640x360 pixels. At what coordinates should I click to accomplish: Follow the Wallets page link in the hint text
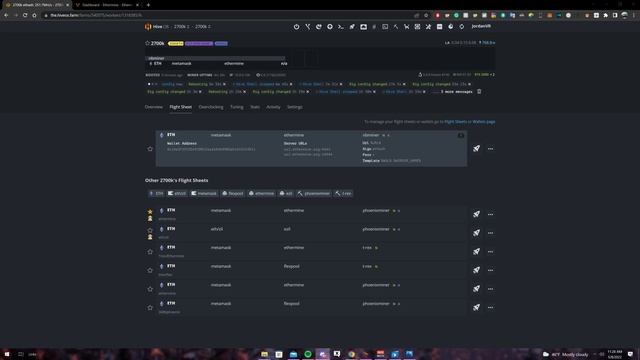(484, 122)
